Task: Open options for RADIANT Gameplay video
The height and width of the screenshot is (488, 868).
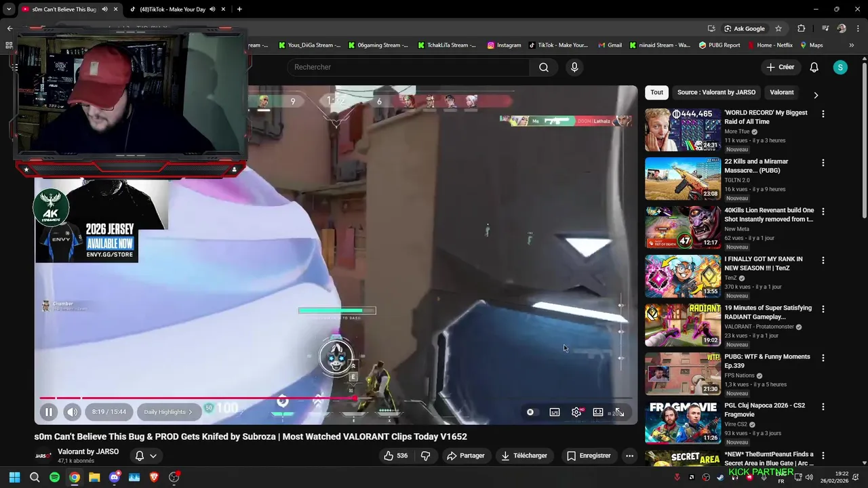Action: point(823,309)
